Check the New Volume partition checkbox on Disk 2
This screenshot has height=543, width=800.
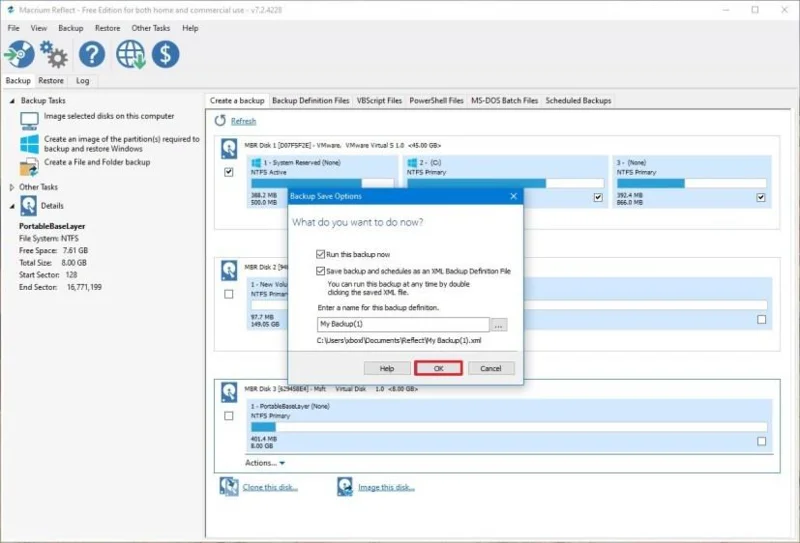(x=761, y=319)
